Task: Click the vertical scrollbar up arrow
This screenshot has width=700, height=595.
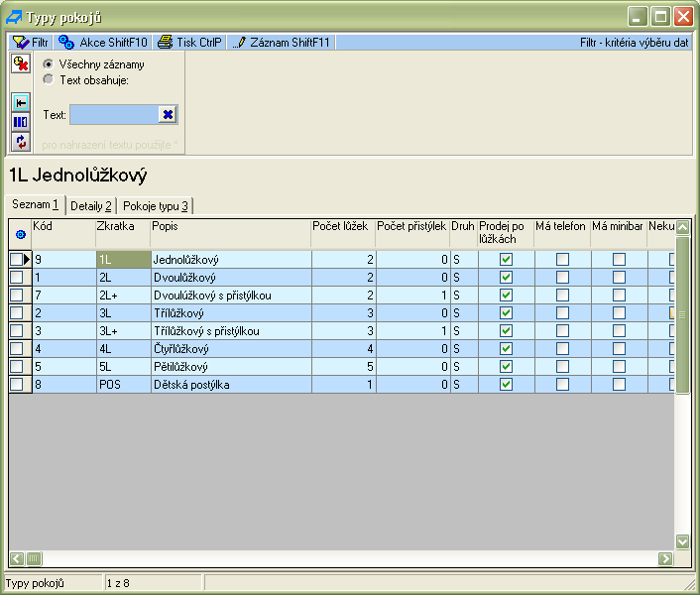Action: [x=682, y=227]
